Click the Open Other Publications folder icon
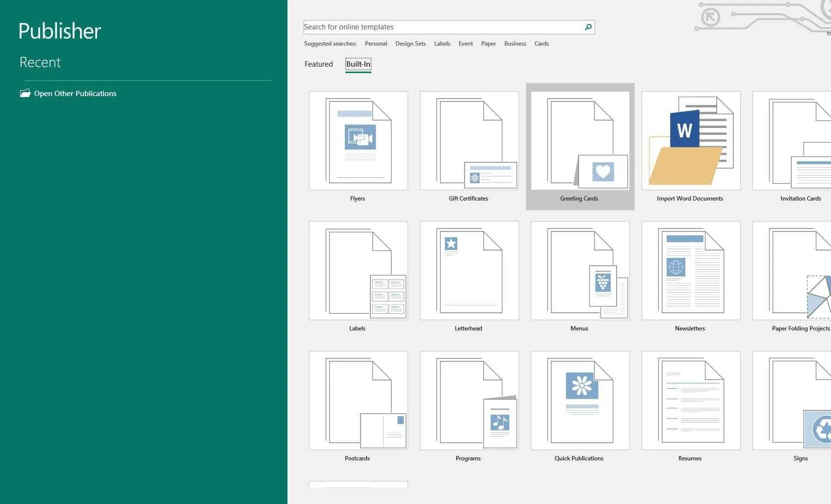 [25, 93]
